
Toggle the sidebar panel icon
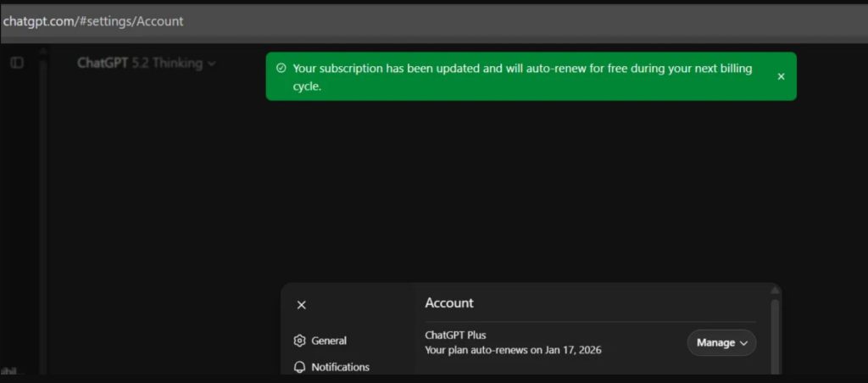click(x=17, y=63)
